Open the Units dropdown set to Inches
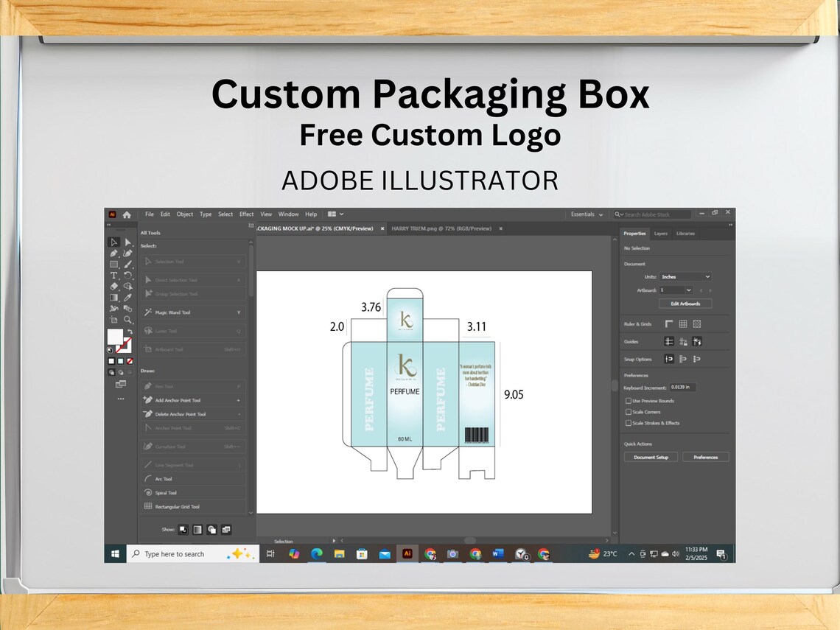840x630 pixels. pos(685,276)
